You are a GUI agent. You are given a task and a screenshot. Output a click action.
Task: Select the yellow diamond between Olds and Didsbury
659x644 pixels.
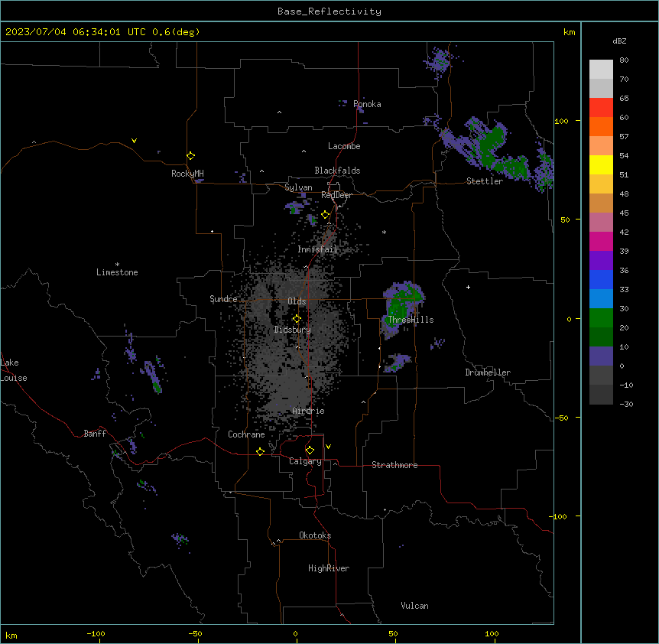pos(297,319)
